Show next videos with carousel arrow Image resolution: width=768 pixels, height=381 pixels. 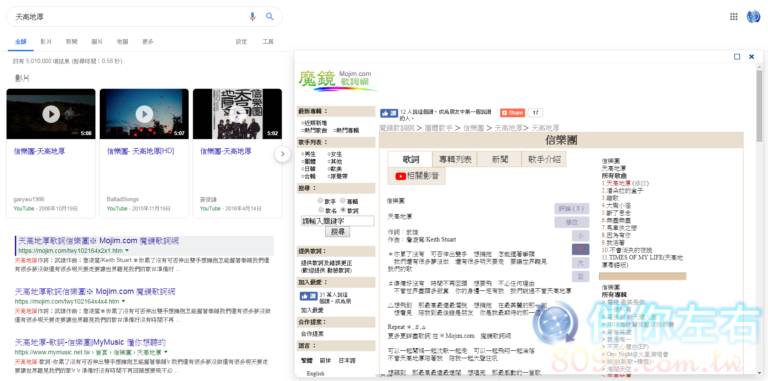[282, 154]
